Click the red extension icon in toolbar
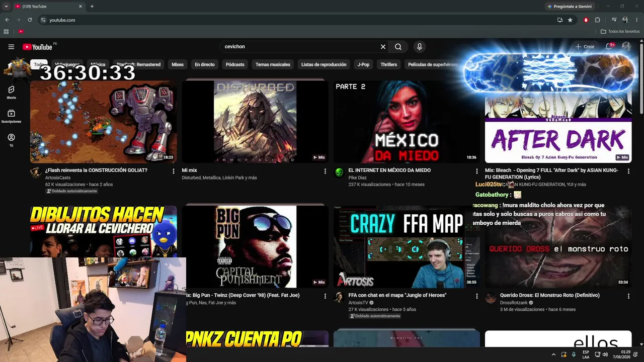Viewport: 644px width, 362px height. pyautogui.click(x=586, y=20)
